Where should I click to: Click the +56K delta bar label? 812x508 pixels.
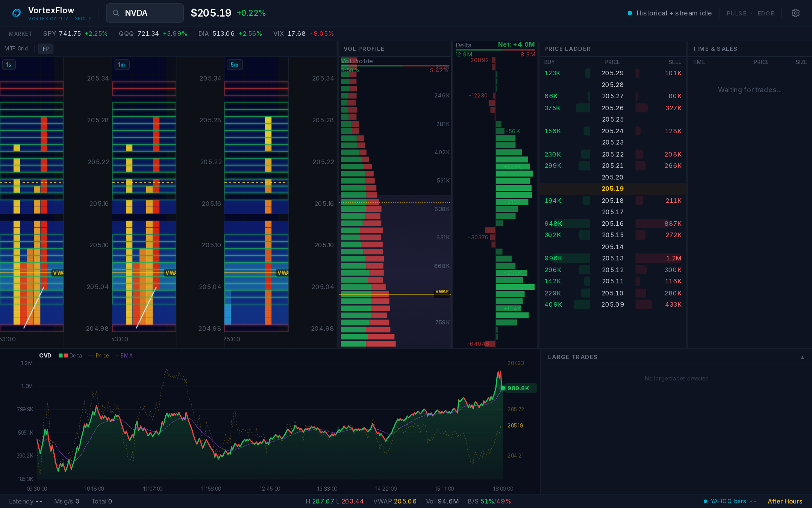click(512, 131)
